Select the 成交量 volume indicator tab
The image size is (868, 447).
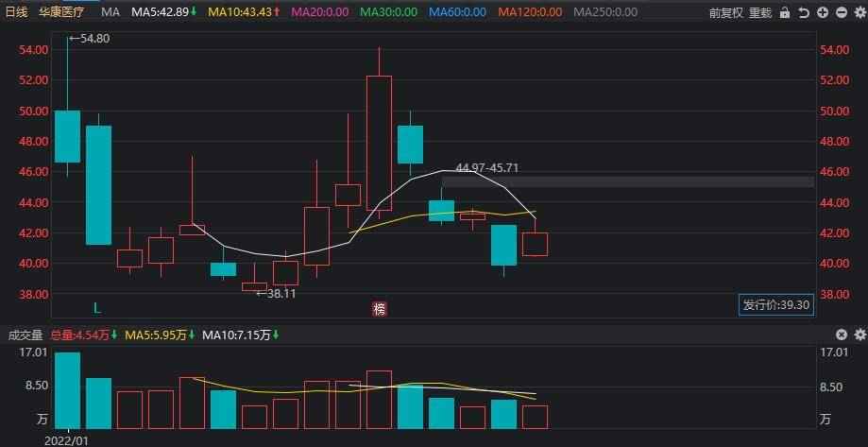tap(26, 335)
